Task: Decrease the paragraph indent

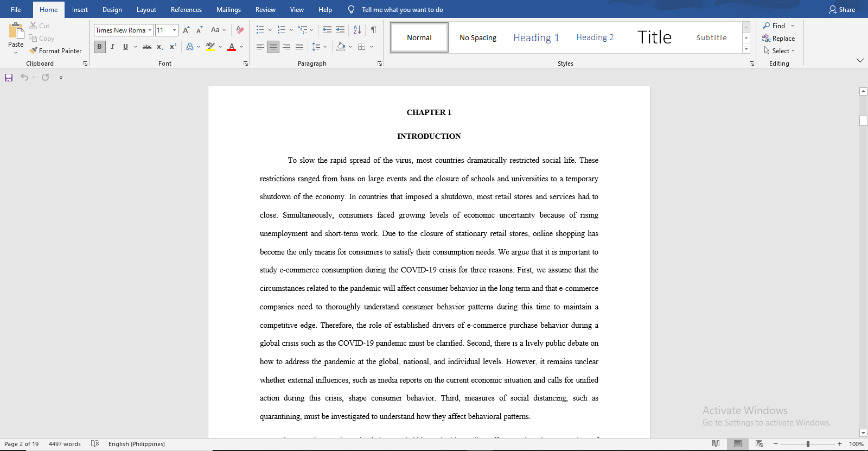Action: coord(327,30)
